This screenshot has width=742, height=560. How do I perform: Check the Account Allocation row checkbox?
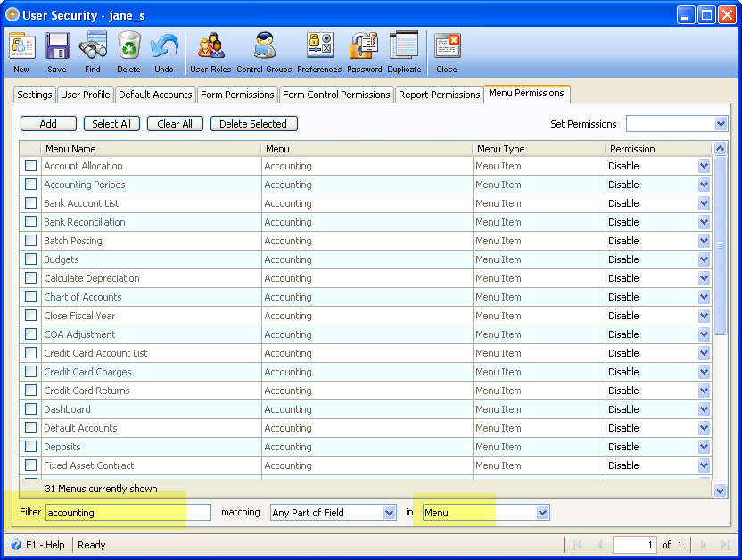tap(31, 166)
